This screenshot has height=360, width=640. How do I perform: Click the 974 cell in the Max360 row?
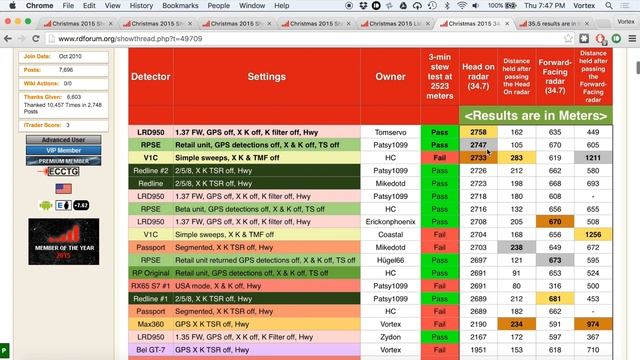point(593,324)
